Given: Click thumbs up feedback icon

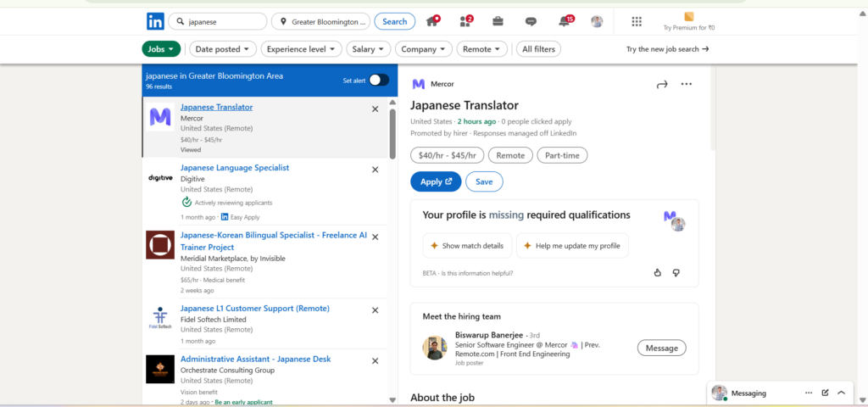Looking at the screenshot, I should 657,272.
